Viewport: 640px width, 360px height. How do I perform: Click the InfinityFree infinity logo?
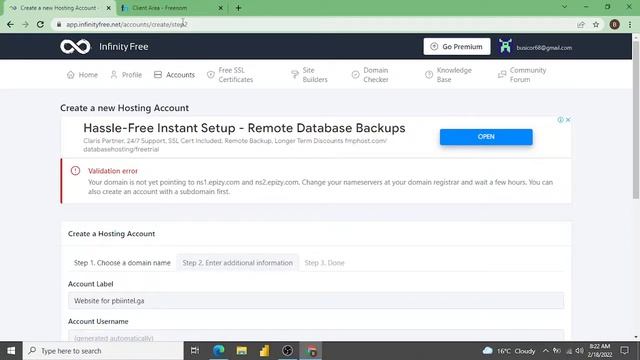[76, 47]
